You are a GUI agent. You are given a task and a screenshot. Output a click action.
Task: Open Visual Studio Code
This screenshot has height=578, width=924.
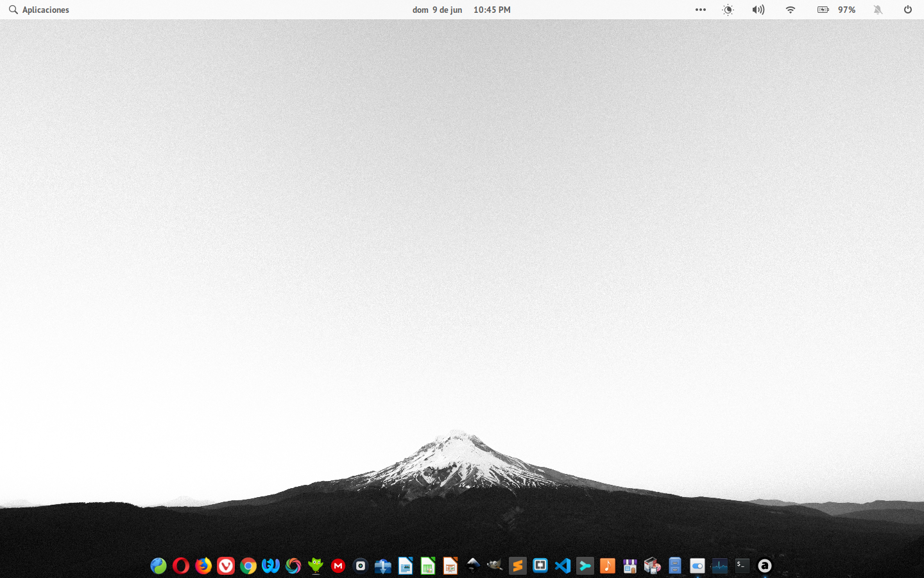[563, 566]
